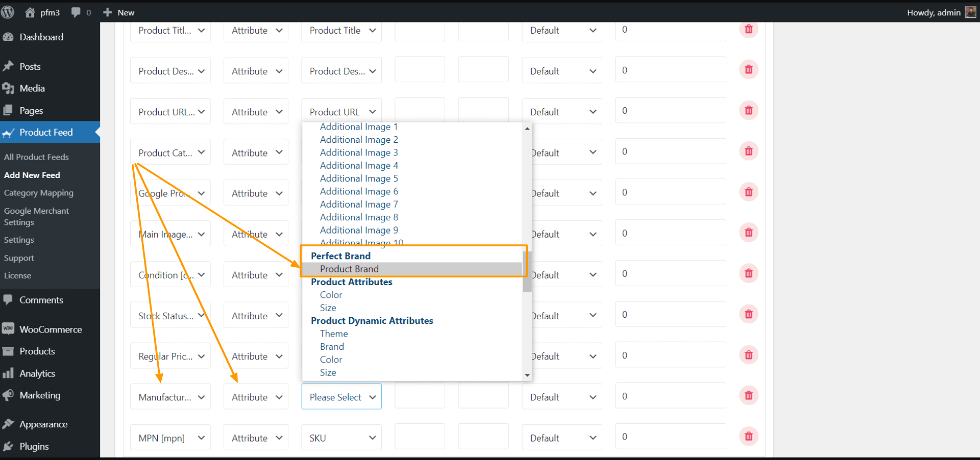Open the MPN [mpn] dropdown
This screenshot has width=980, height=460.
tap(170, 438)
